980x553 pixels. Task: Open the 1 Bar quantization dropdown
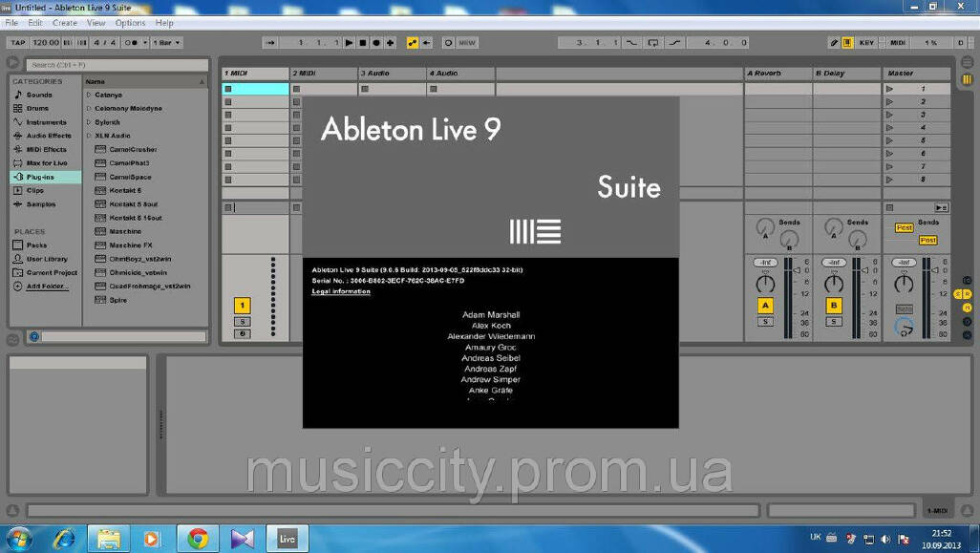pyautogui.click(x=166, y=42)
